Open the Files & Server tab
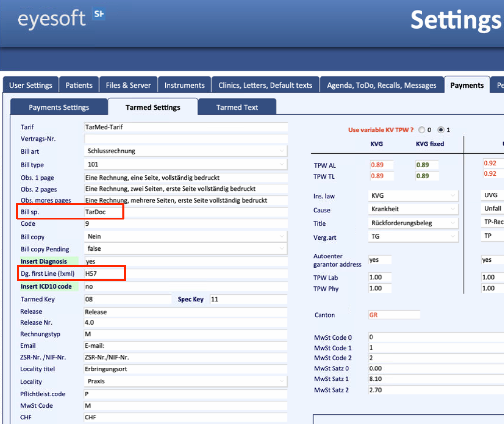The image size is (504, 424). 128,85
